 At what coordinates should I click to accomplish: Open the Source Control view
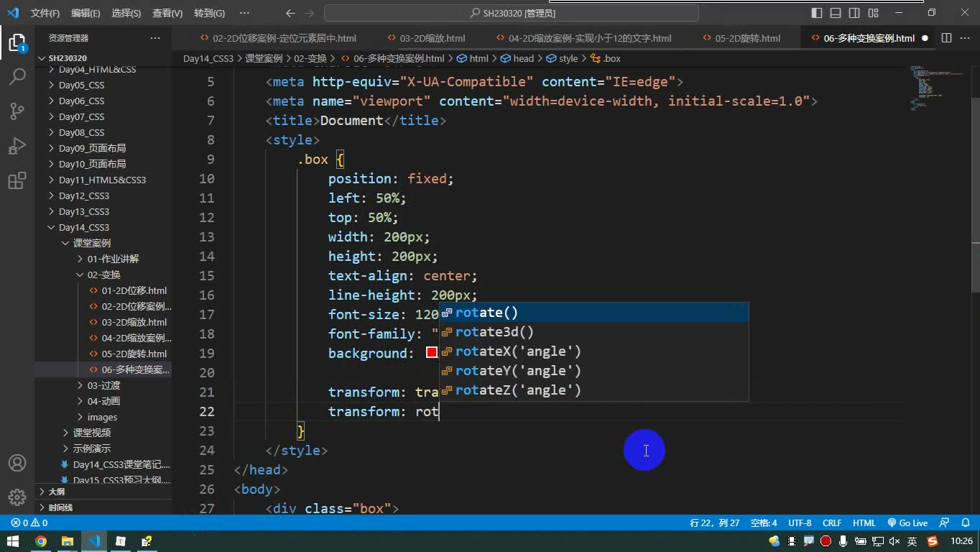tap(17, 111)
